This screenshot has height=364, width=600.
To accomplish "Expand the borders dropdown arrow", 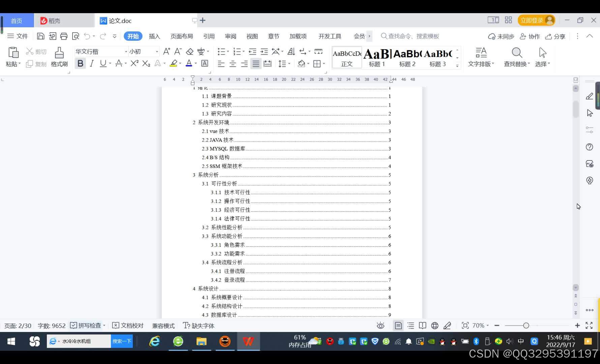I will coord(324,64).
